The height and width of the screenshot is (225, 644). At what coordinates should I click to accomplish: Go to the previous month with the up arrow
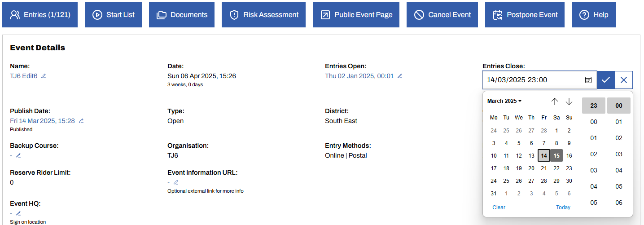click(x=555, y=101)
